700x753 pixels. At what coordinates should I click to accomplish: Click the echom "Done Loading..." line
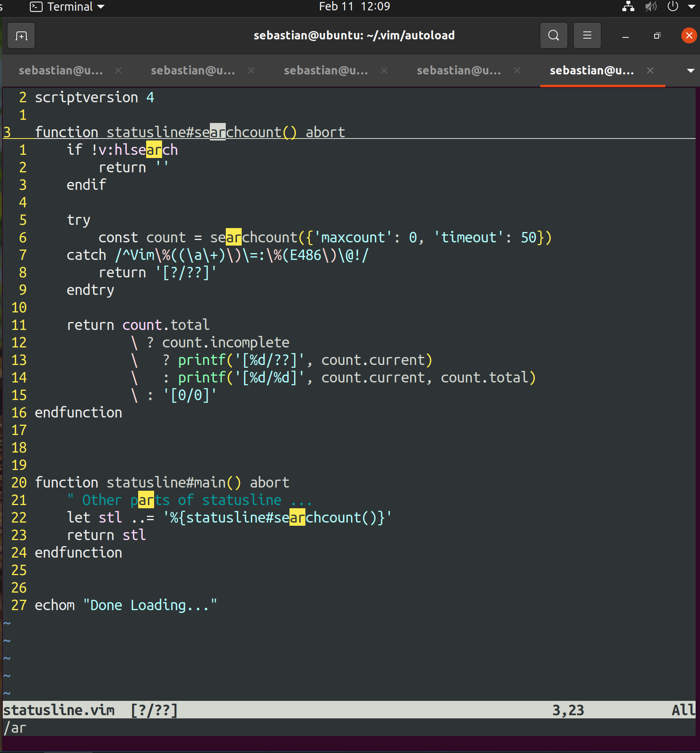point(126,605)
